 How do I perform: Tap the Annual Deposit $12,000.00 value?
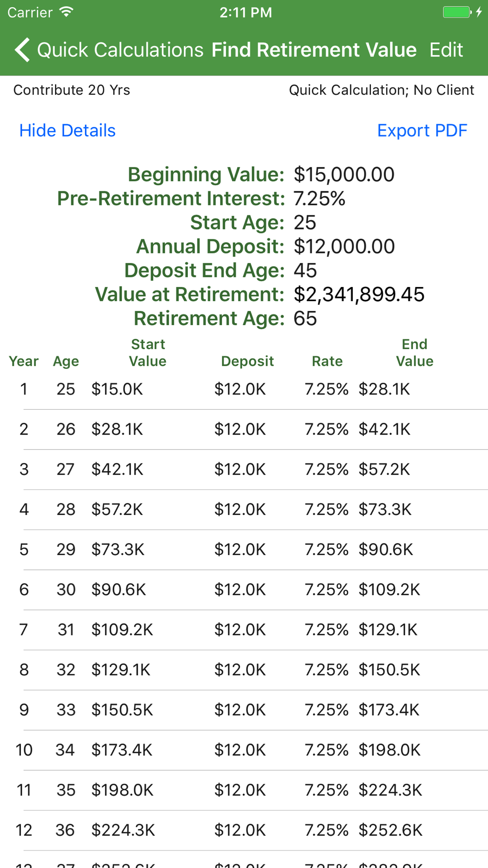click(344, 247)
